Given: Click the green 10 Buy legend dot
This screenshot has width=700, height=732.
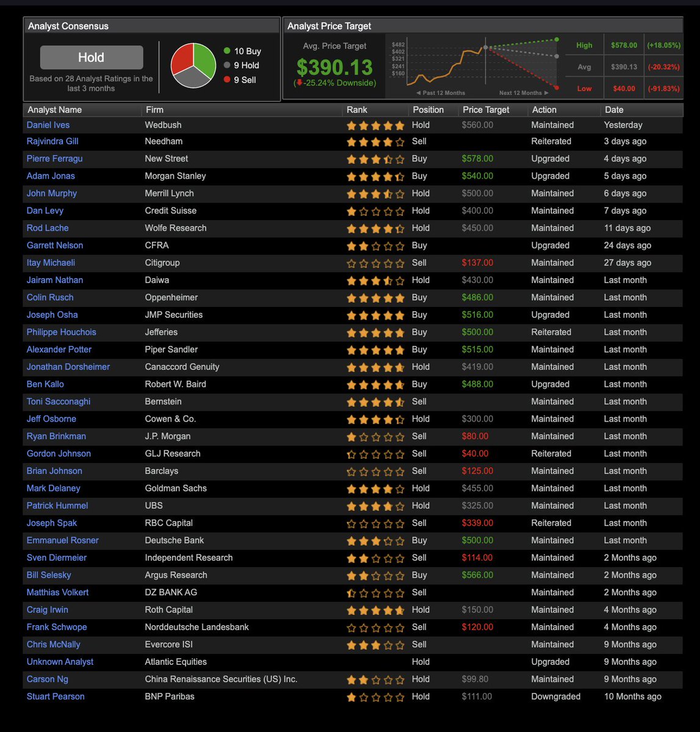Looking at the screenshot, I should coord(227,51).
